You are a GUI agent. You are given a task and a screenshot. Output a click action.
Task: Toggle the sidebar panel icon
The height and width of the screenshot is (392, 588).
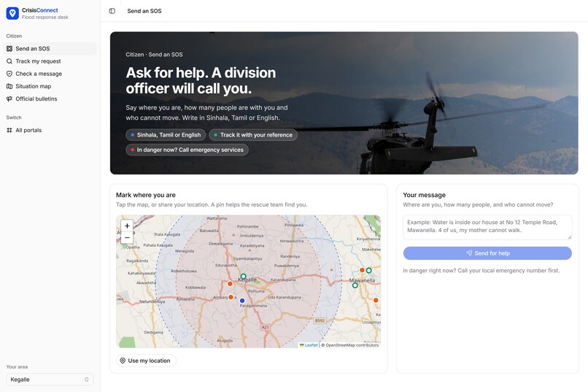click(x=112, y=11)
